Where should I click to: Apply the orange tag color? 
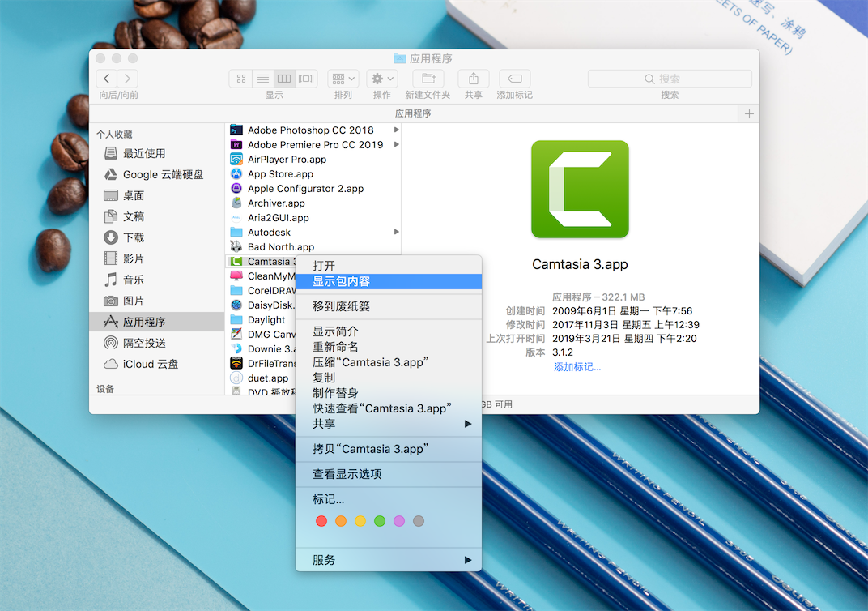click(x=340, y=521)
